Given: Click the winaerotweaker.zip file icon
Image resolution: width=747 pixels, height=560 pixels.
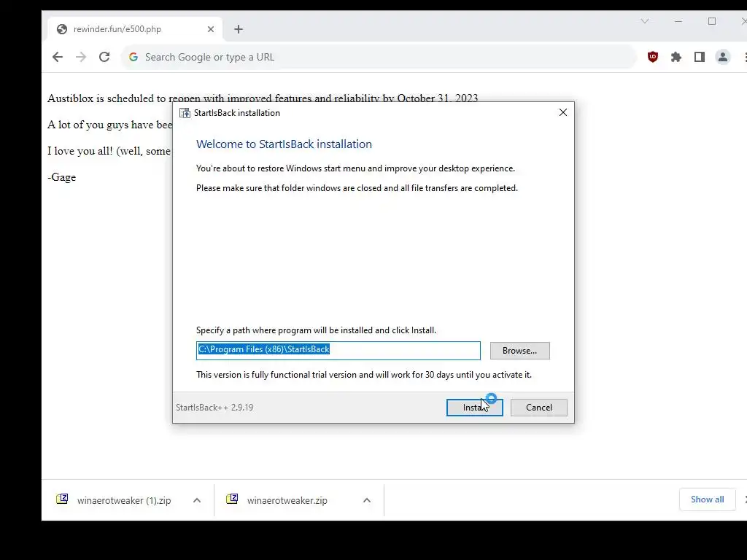Looking at the screenshot, I should [232, 499].
